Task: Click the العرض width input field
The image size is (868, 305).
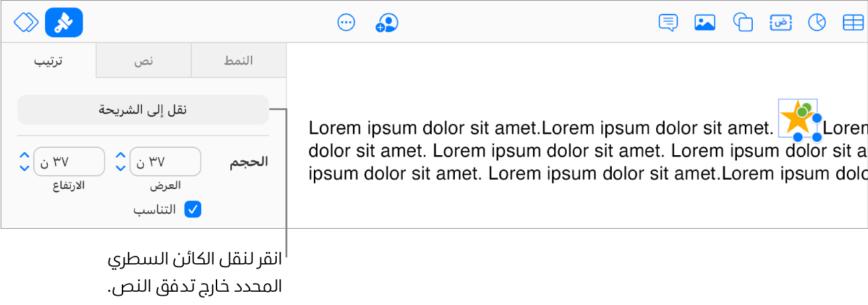Action: click(165, 161)
